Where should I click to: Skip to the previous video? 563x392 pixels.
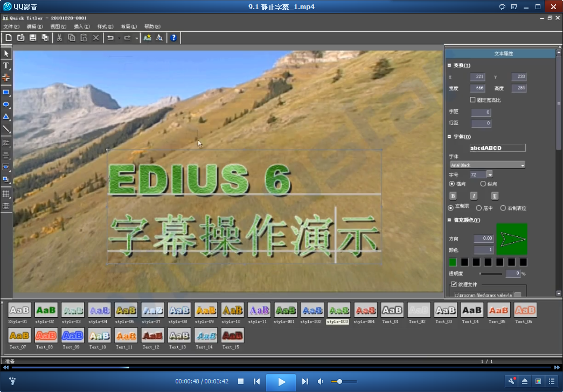tap(257, 381)
